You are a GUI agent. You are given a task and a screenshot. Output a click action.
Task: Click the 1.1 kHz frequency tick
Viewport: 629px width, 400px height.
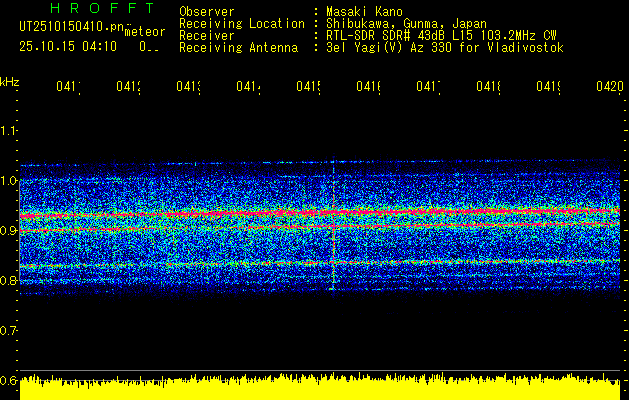[x=9, y=131]
